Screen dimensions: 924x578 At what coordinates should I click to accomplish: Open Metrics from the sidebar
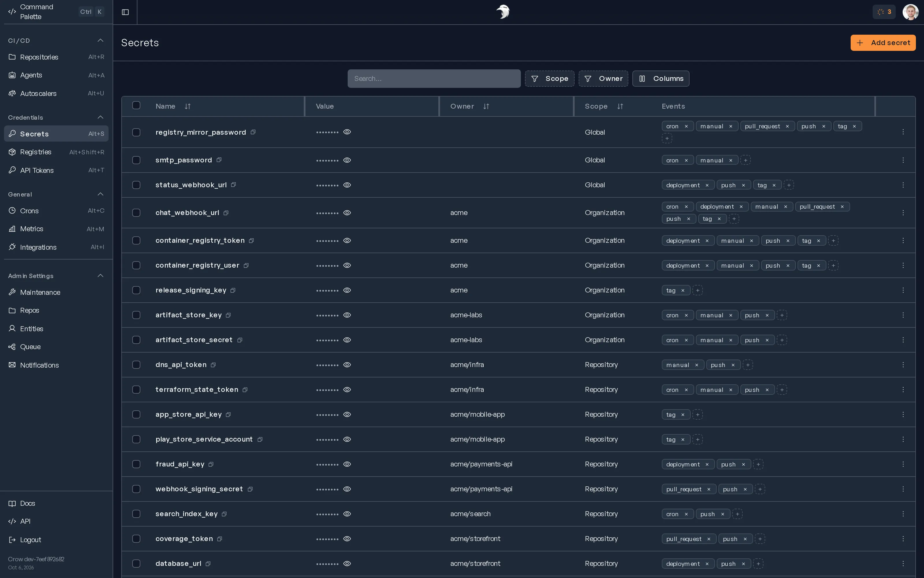[56, 229]
